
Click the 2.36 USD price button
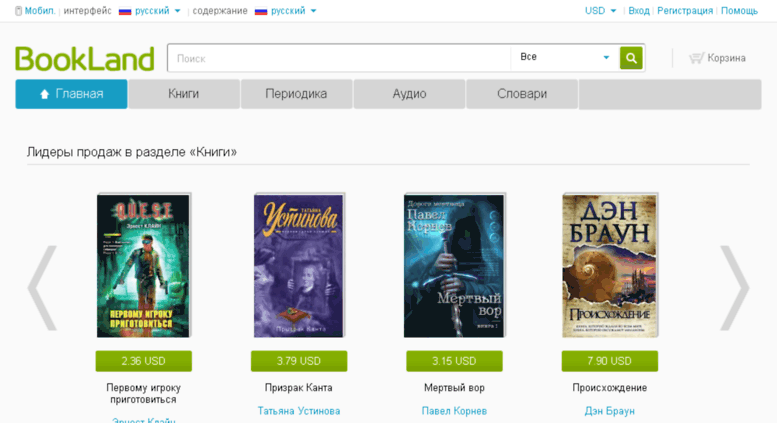tap(144, 361)
